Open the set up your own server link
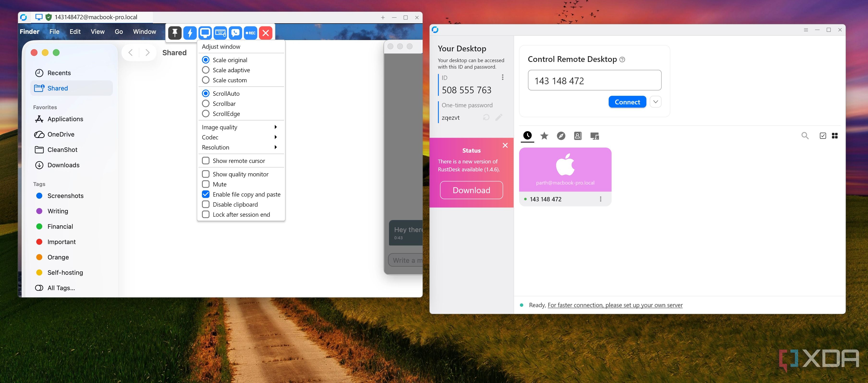 point(615,305)
